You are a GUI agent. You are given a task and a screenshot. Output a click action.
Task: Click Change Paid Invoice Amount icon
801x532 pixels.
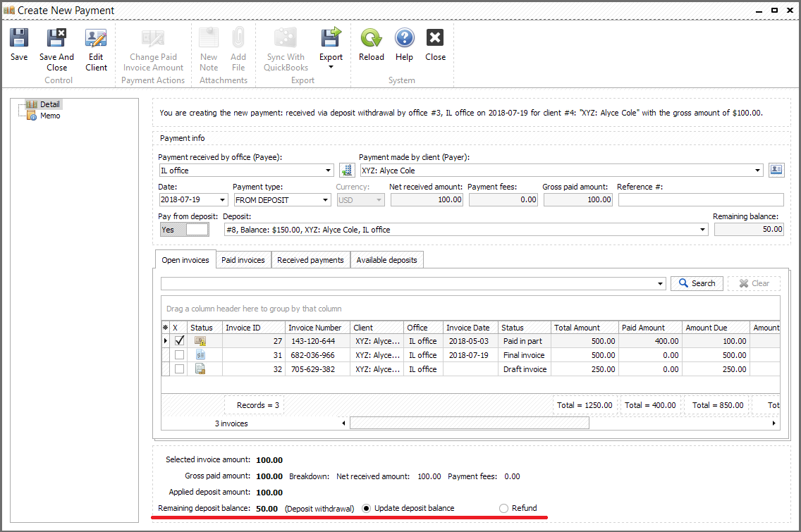point(153,38)
